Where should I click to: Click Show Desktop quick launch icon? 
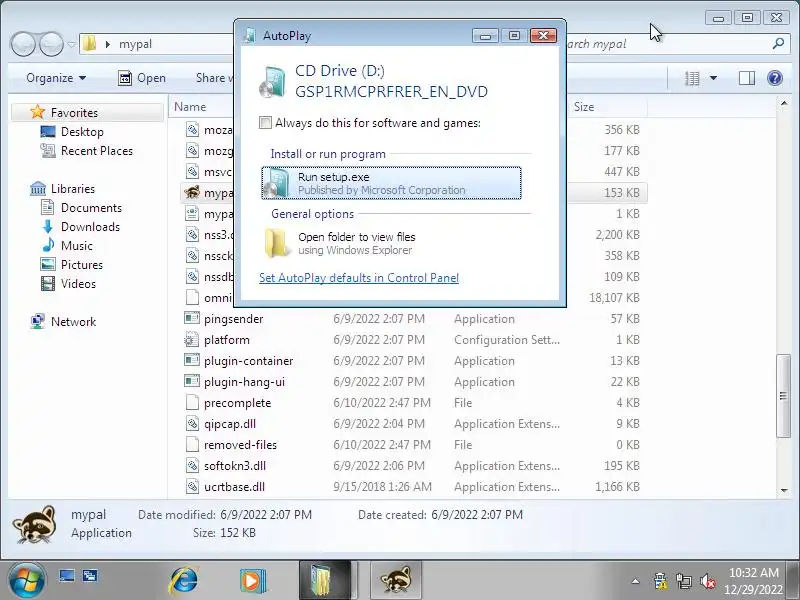(67, 576)
